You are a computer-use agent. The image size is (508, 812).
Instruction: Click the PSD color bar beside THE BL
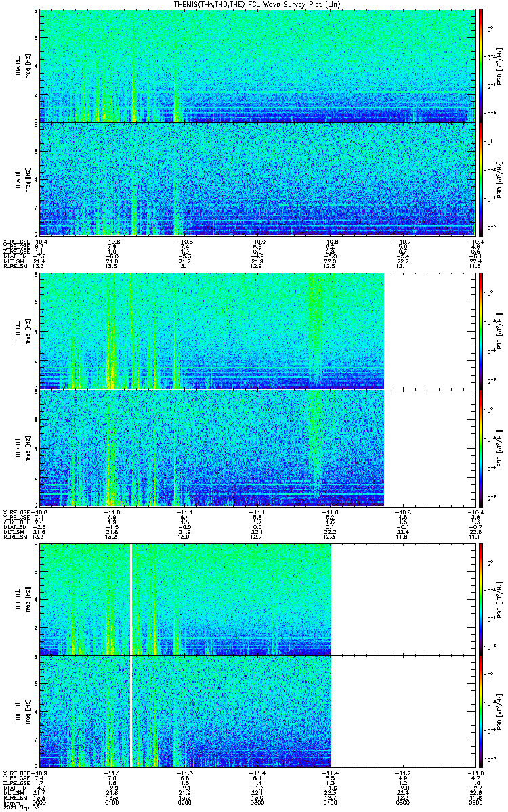coord(481,599)
